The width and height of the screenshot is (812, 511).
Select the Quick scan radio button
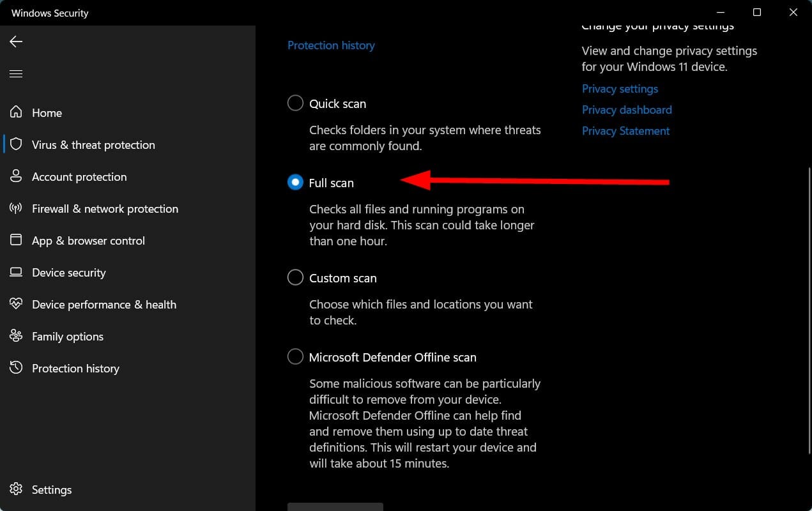pyautogui.click(x=295, y=102)
